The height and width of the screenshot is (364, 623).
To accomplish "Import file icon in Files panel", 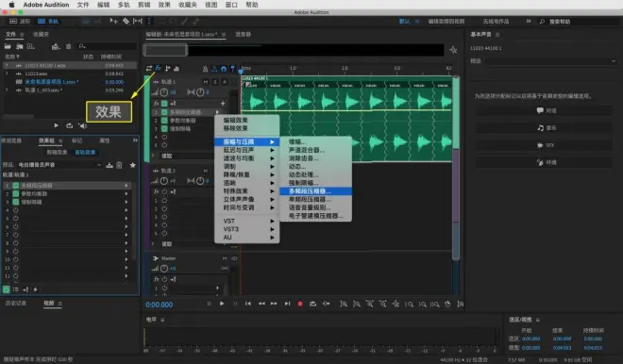I will click(19, 46).
